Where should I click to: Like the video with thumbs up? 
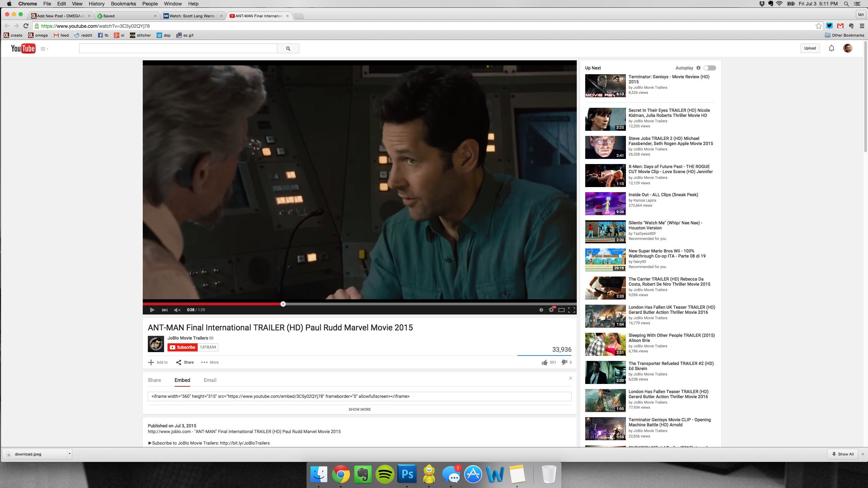pyautogui.click(x=545, y=362)
